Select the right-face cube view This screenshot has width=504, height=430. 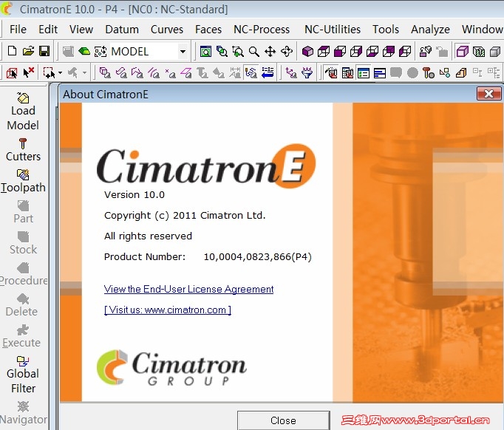coord(356,52)
